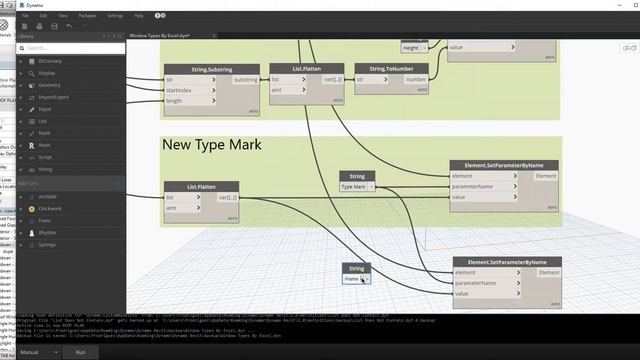Click the height string input field
Image resolution: width=640 pixels, height=360 pixels.
tap(411, 48)
